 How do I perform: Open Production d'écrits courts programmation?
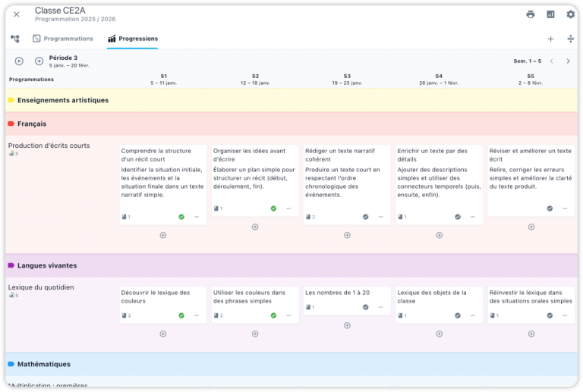tap(49, 146)
